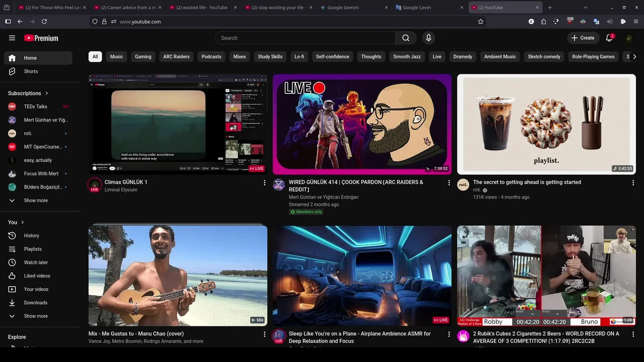Open Playlists in sidebar

[x=38, y=249]
